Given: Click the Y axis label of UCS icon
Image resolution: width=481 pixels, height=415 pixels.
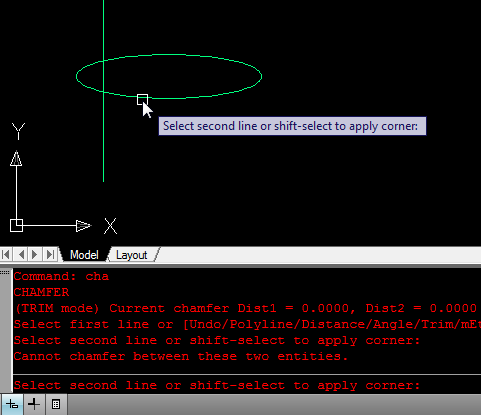Looking at the screenshot, I should [x=18, y=131].
